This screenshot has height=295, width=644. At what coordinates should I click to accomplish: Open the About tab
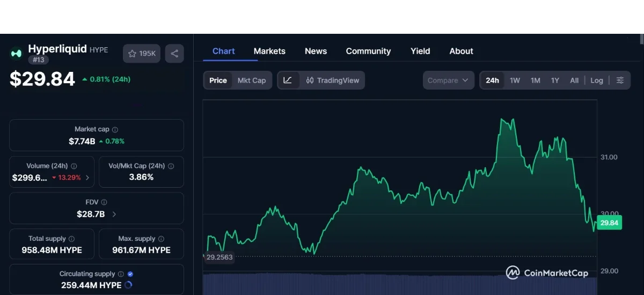[461, 51]
